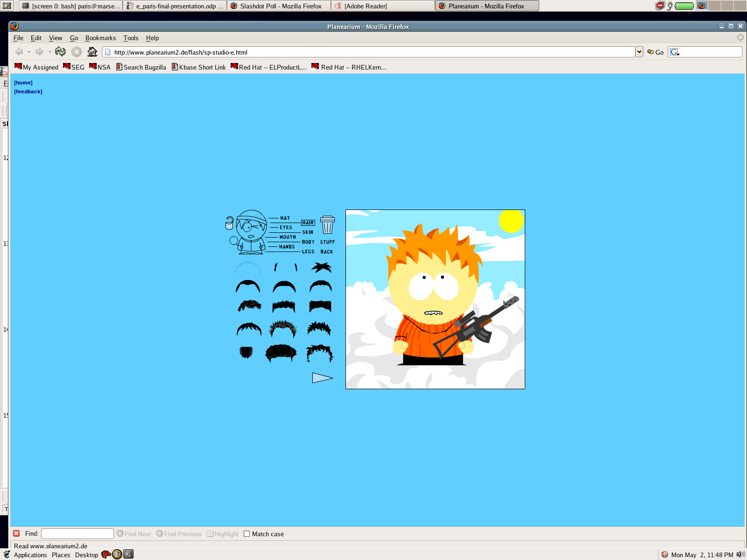Choose the smooth center-parted hair style
This screenshot has height=560, width=747.
pos(248,286)
